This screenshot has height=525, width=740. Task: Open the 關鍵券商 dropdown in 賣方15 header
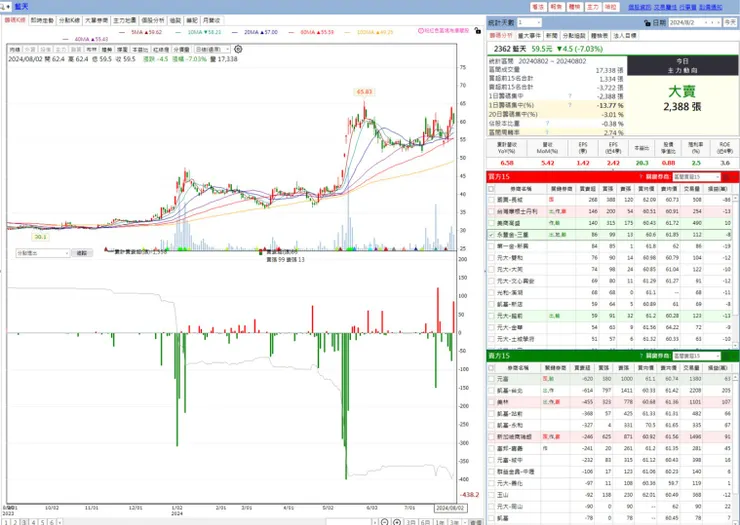coord(697,356)
